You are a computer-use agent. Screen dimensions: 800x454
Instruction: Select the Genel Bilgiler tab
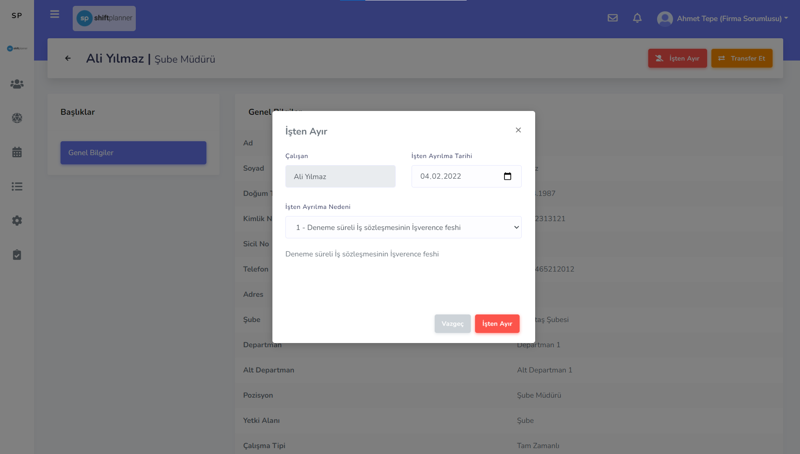pyautogui.click(x=133, y=153)
